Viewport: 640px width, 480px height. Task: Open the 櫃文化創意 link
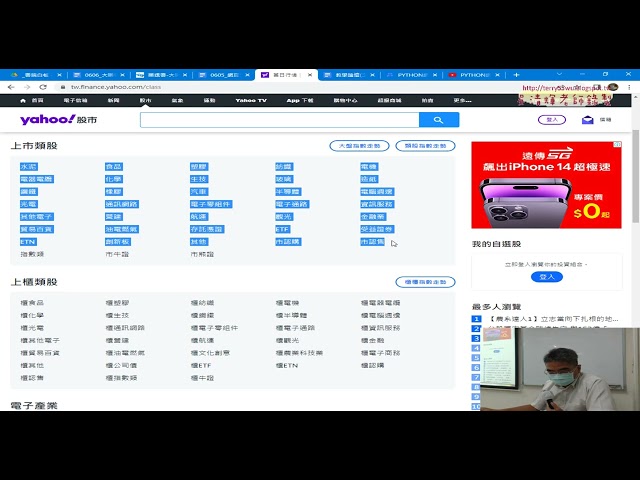coord(210,353)
